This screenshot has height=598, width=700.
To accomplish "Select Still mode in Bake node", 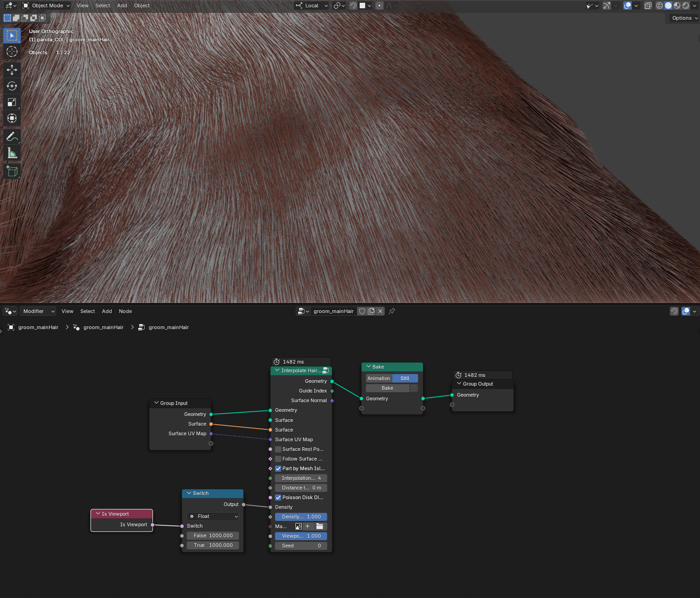I will pyautogui.click(x=405, y=378).
